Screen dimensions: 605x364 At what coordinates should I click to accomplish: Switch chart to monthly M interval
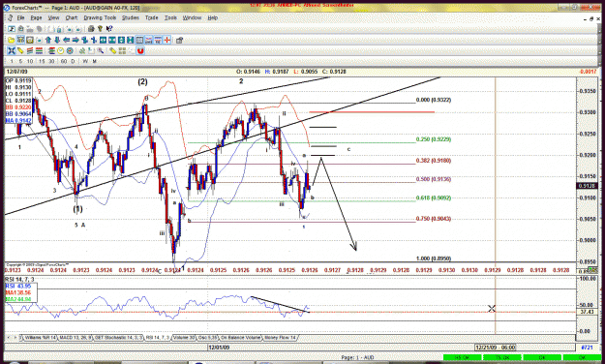coord(95,61)
